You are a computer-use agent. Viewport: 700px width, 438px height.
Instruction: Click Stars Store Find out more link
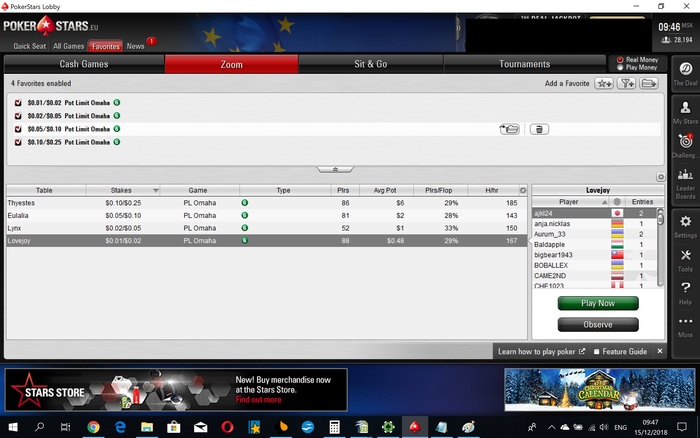tap(258, 400)
